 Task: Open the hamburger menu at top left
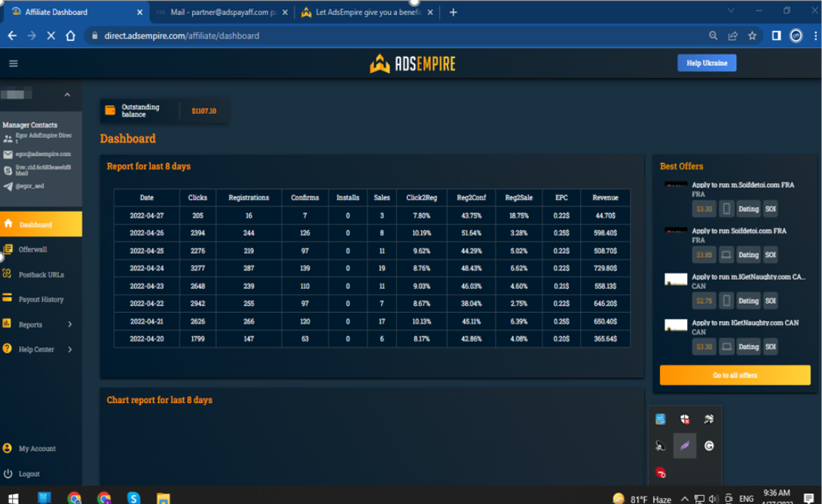13,63
